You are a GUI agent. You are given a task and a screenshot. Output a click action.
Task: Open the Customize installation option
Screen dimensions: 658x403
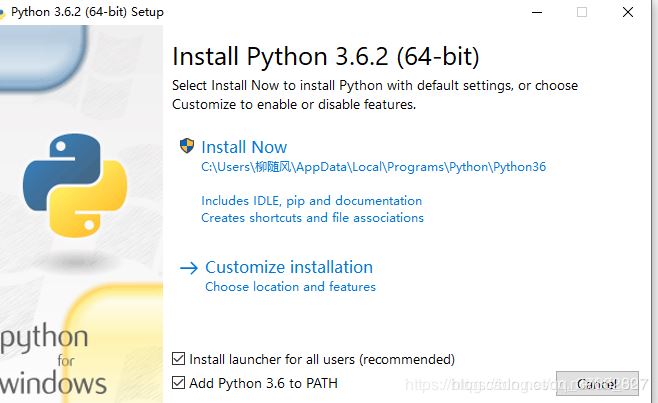point(288,267)
